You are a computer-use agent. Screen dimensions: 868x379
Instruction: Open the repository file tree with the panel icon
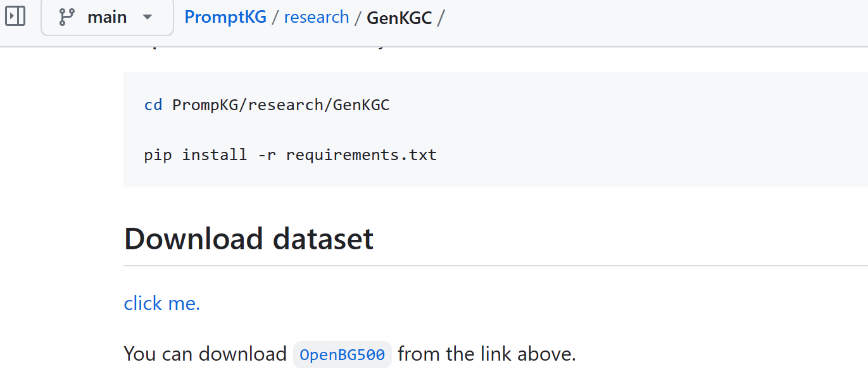coord(15,16)
